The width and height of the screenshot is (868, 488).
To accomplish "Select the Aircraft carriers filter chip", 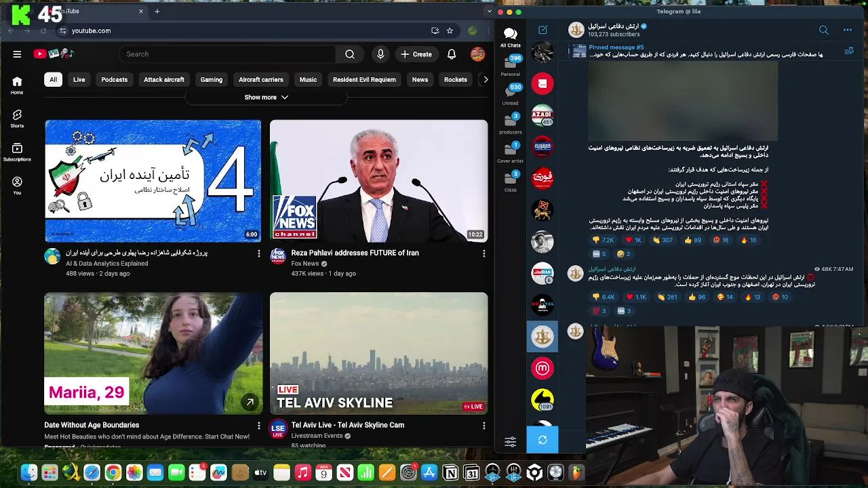I will [261, 80].
